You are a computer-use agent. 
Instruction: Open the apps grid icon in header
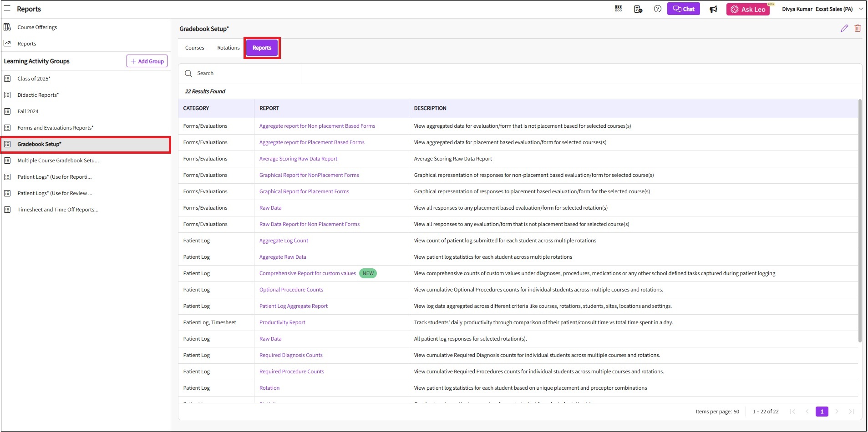[618, 9]
